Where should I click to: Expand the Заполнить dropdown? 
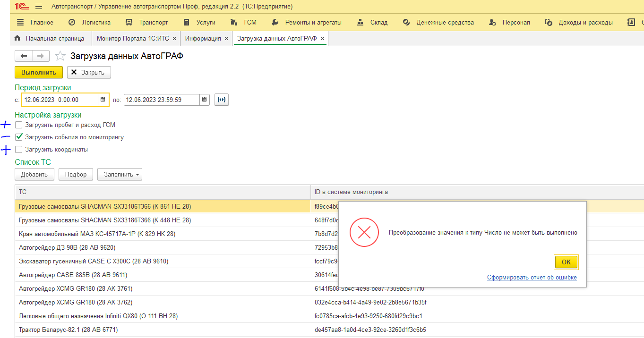120,174
